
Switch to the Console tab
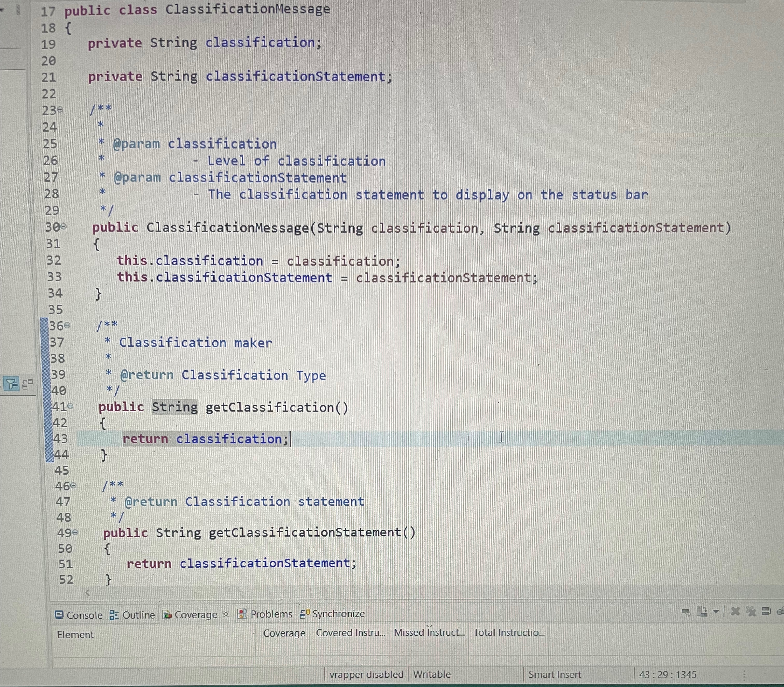[79, 615]
